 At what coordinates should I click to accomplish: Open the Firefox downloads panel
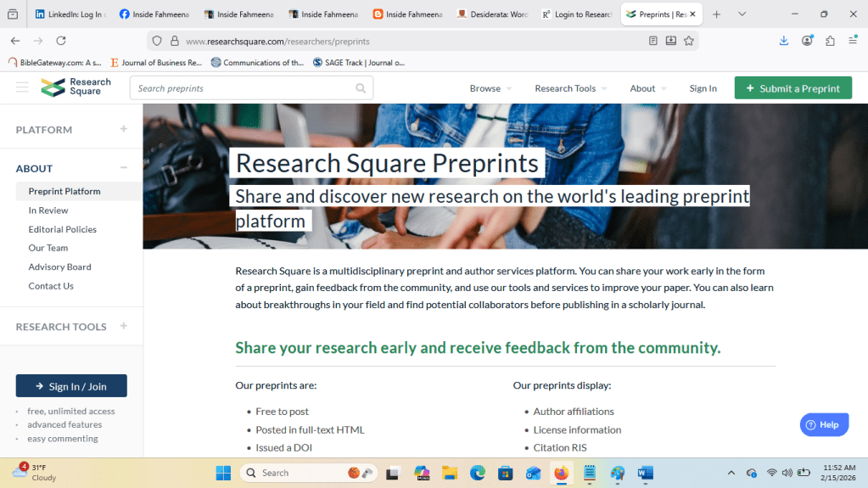tap(784, 41)
